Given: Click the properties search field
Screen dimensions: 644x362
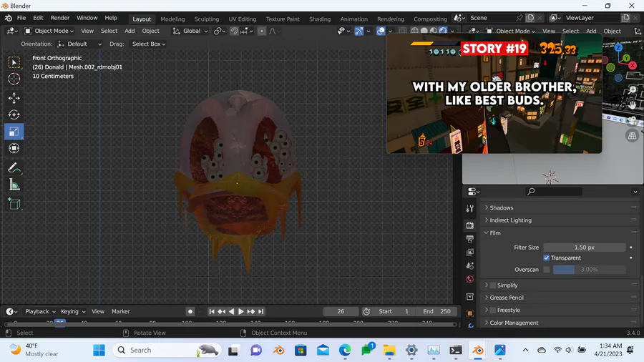Looking at the screenshot, I should pos(554,192).
